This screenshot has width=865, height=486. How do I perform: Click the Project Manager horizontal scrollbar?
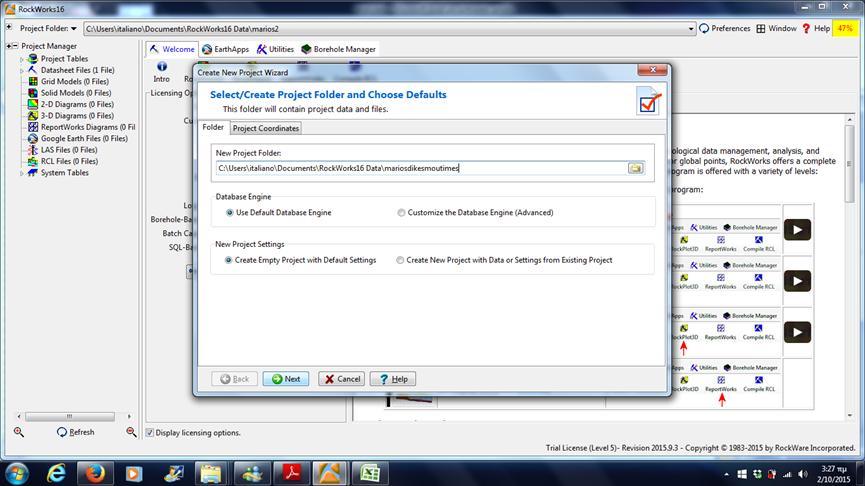(70, 416)
